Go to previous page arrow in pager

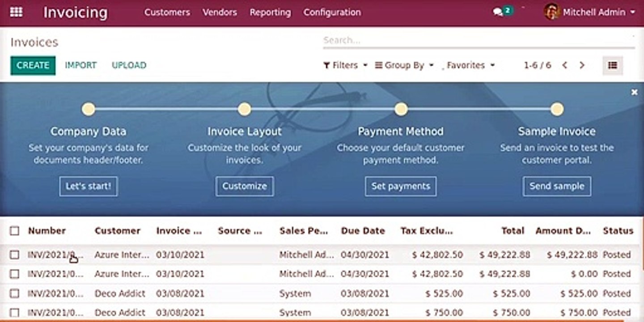click(x=564, y=65)
